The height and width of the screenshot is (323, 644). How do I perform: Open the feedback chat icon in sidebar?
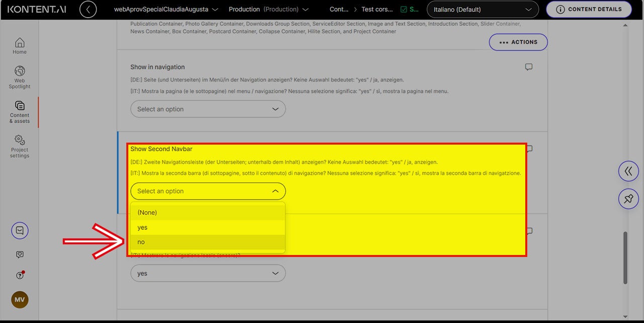(20, 254)
